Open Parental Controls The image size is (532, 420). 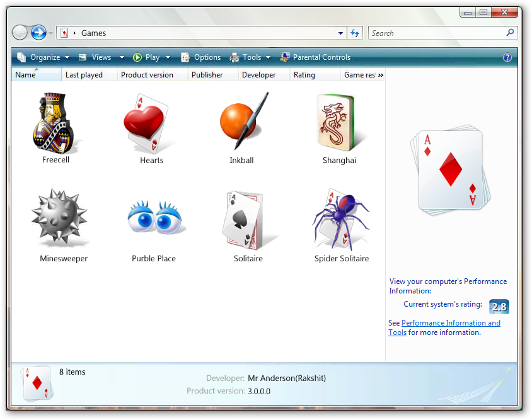pyautogui.click(x=315, y=57)
